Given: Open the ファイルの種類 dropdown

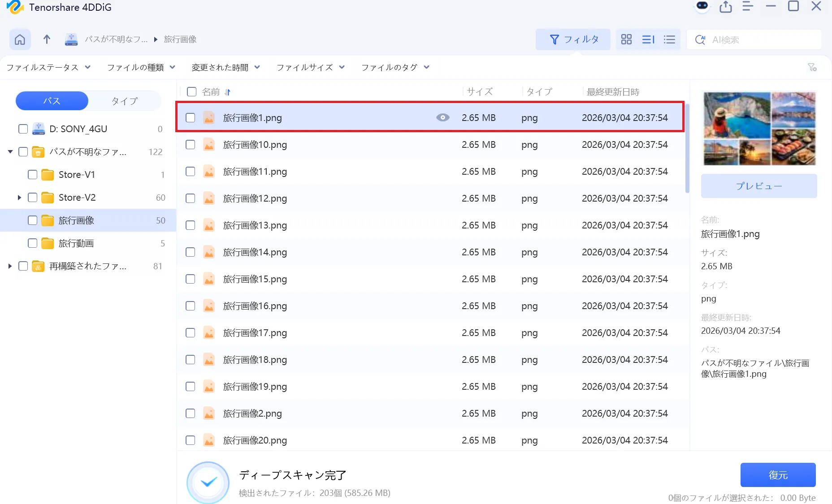Looking at the screenshot, I should (x=140, y=67).
